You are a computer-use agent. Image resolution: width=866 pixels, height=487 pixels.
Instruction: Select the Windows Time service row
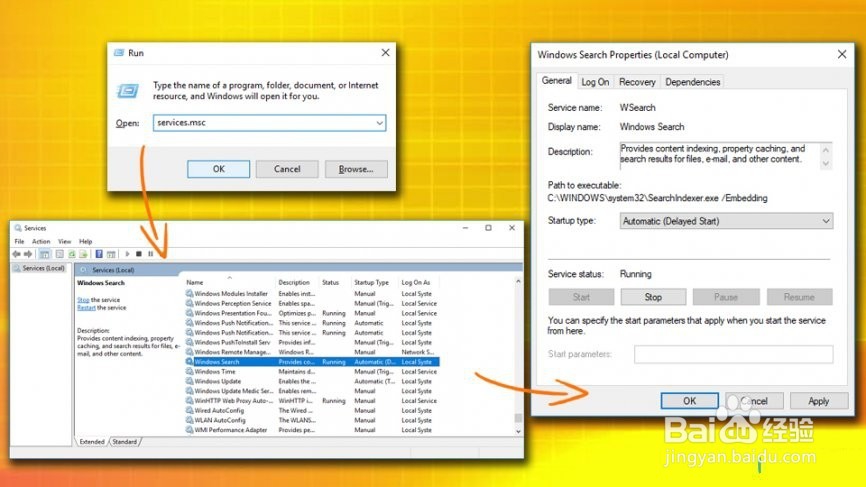pos(312,372)
